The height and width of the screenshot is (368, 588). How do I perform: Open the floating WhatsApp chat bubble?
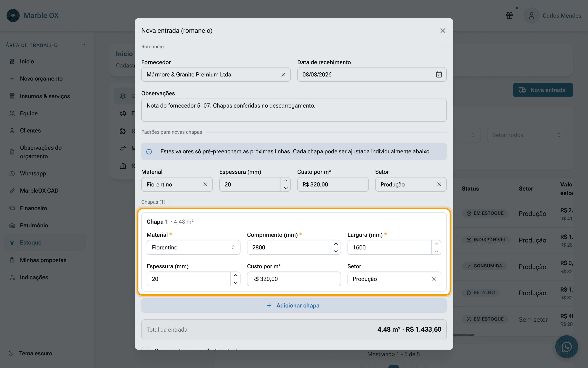[566, 347]
